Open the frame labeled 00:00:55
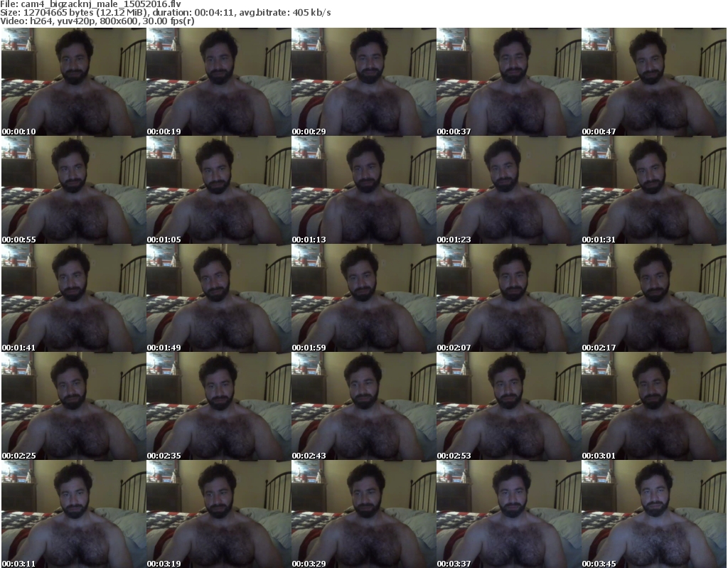Image resolution: width=728 pixels, height=568 pixels. 74,190
